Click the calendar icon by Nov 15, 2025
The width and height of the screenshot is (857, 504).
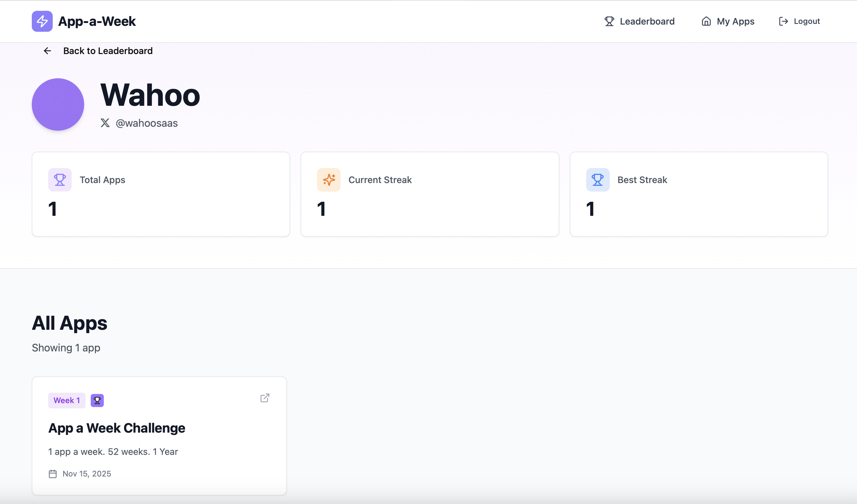click(x=53, y=474)
